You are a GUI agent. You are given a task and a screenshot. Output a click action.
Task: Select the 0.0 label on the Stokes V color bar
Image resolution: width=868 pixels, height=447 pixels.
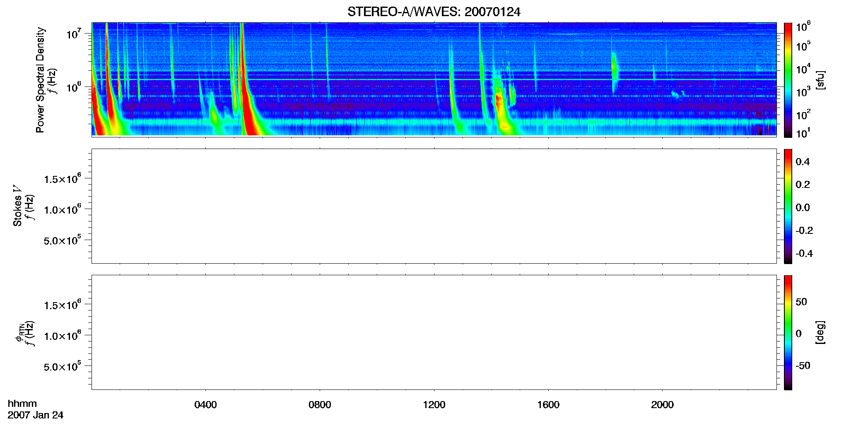tap(803, 208)
